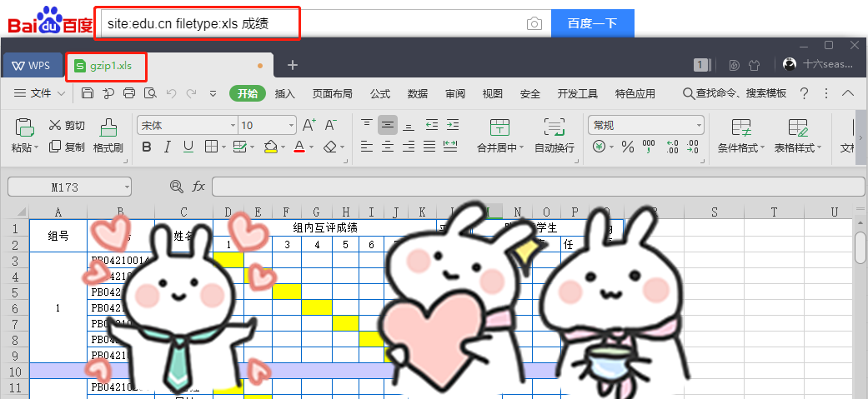Toggle bottom vertical alignment

[x=409, y=126]
